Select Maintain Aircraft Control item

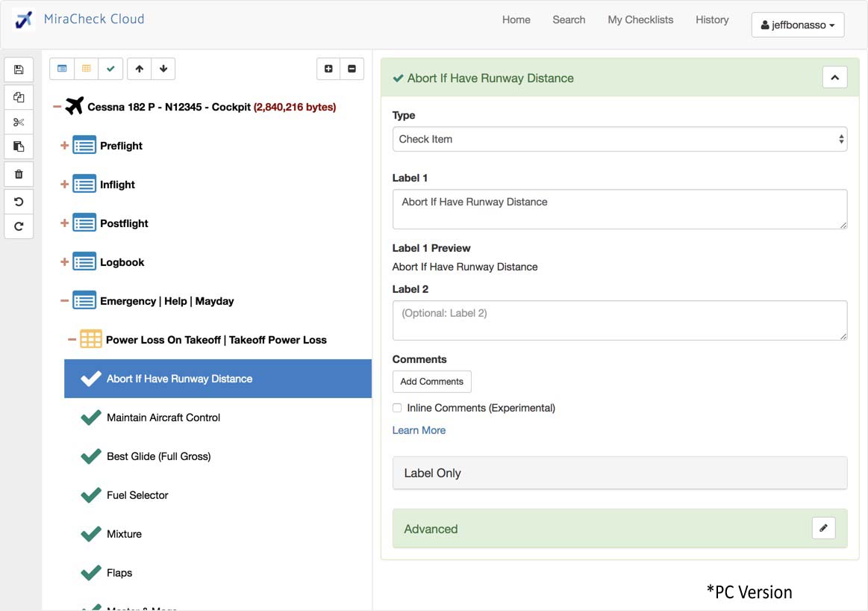pyautogui.click(x=163, y=418)
